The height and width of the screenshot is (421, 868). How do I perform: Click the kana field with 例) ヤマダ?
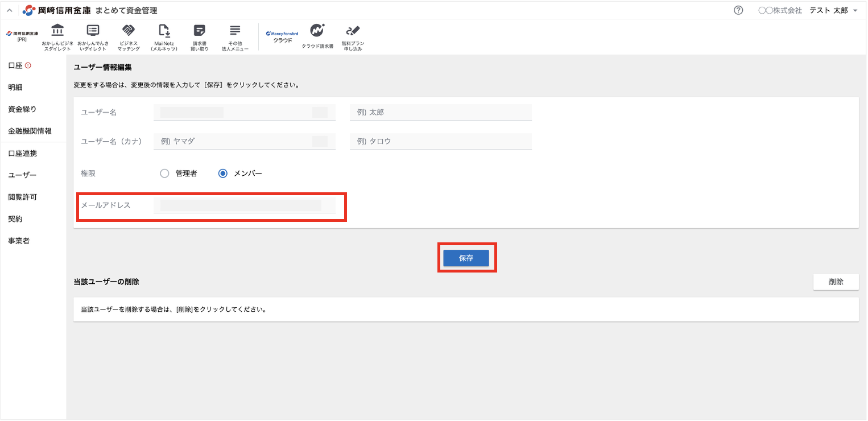245,141
